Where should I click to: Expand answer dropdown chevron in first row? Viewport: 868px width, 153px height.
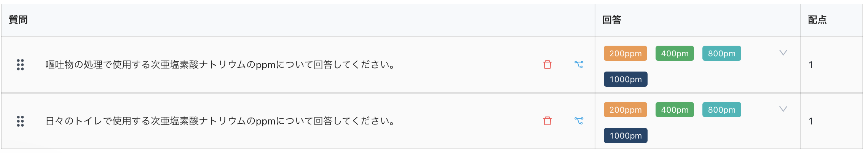click(783, 53)
